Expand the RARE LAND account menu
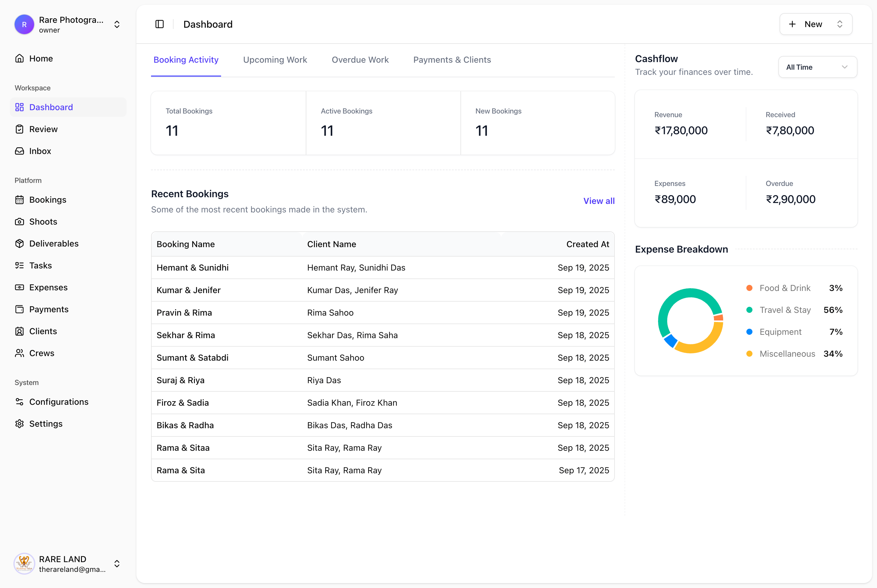The width and height of the screenshot is (877, 588). (117, 564)
